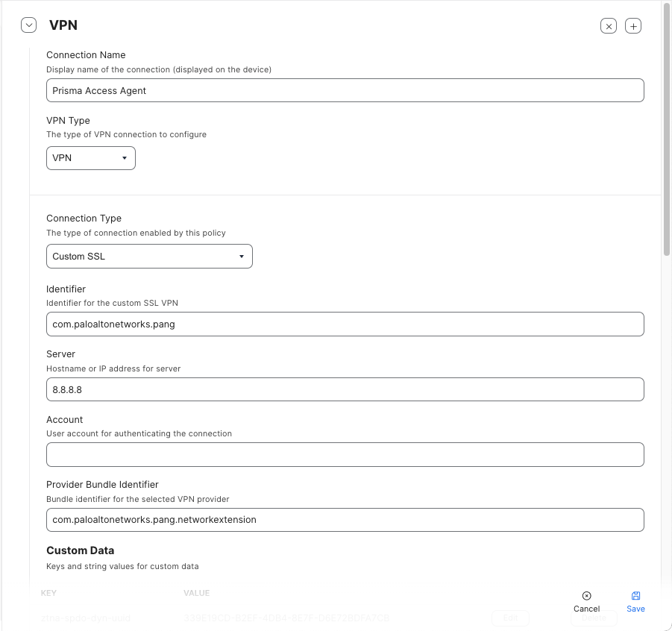The width and height of the screenshot is (672, 631).
Task: Click the VALUE column header
Action: click(x=196, y=594)
